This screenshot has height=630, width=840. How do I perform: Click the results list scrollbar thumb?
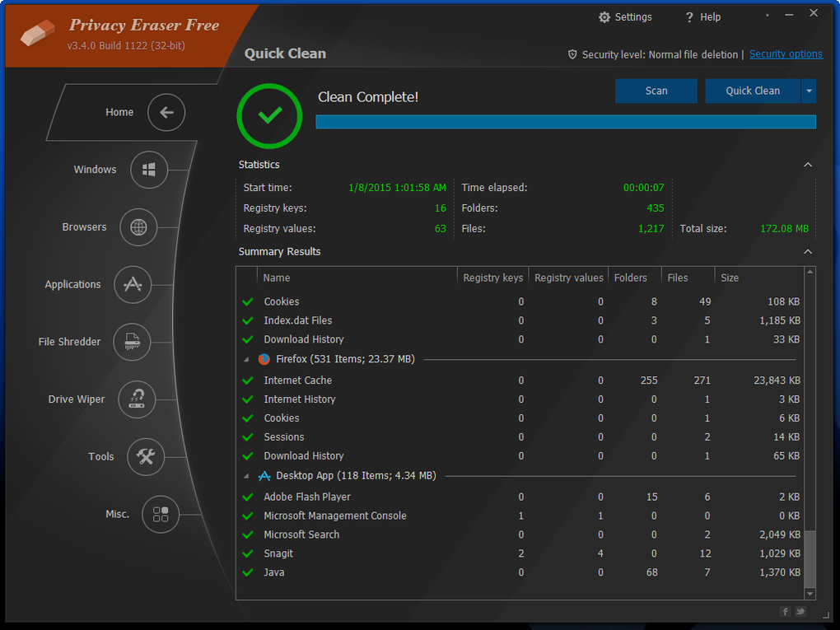coord(810,558)
